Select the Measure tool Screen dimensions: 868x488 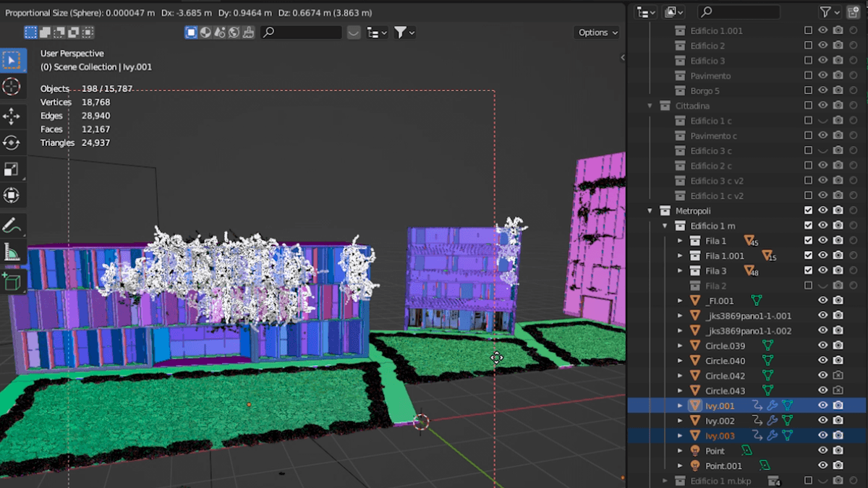pyautogui.click(x=11, y=252)
